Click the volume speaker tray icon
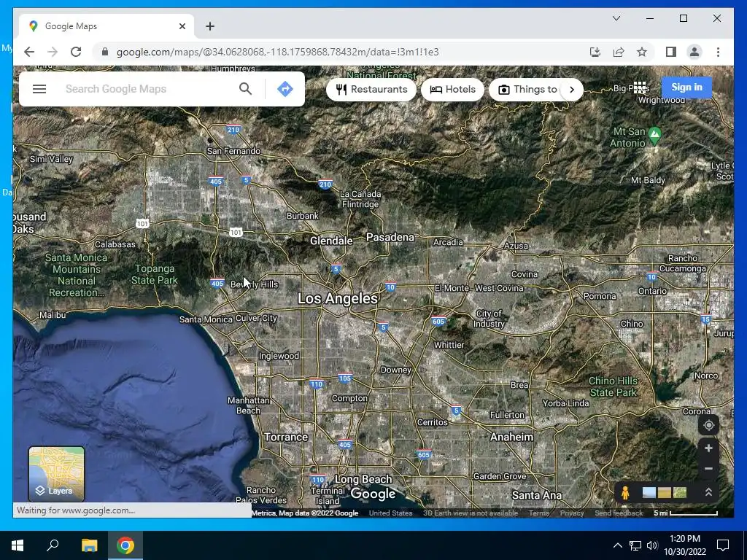The image size is (747, 560). pos(652,545)
